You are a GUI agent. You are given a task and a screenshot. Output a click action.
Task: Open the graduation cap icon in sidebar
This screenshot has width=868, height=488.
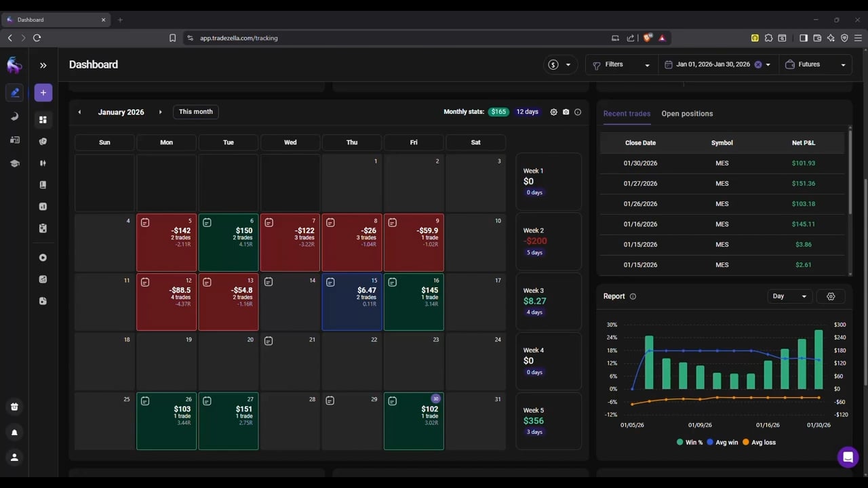[14, 163]
